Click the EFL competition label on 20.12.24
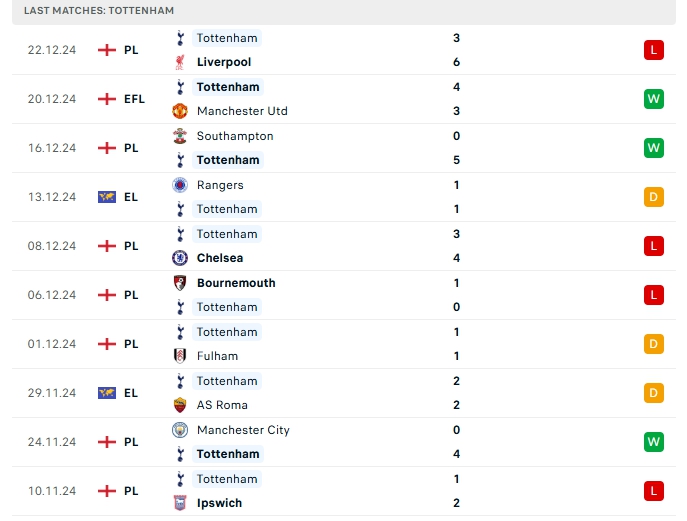 click(134, 99)
